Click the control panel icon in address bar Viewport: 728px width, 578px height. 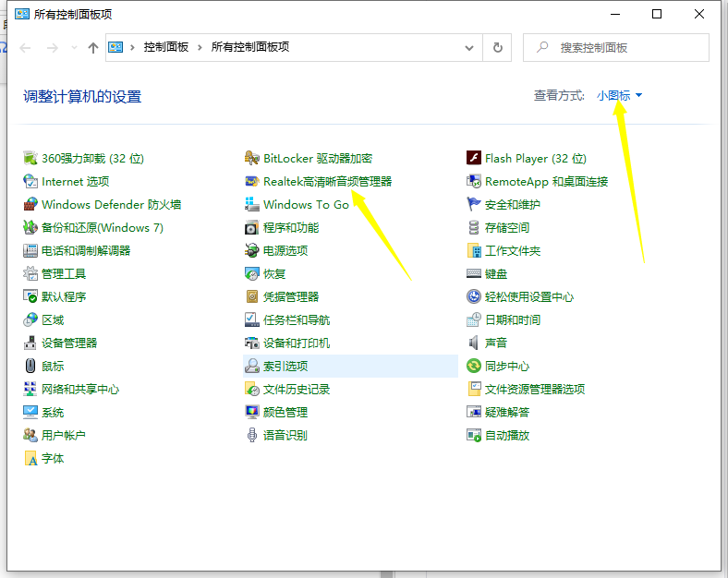tap(115, 47)
